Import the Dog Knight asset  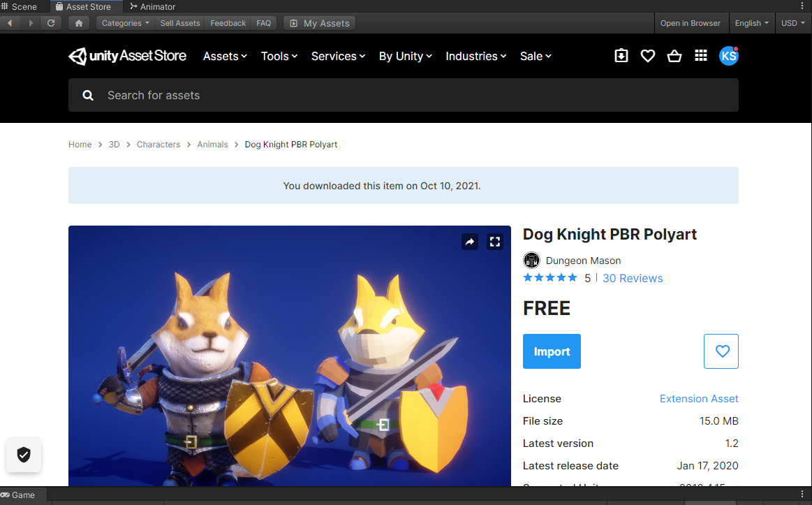[x=552, y=351]
